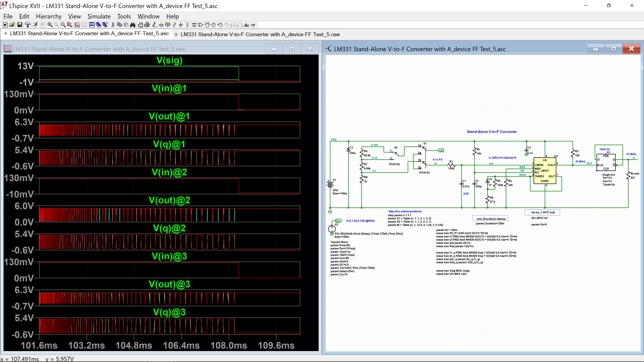
Task: Click the Cascade windows icon
Action: point(98,25)
